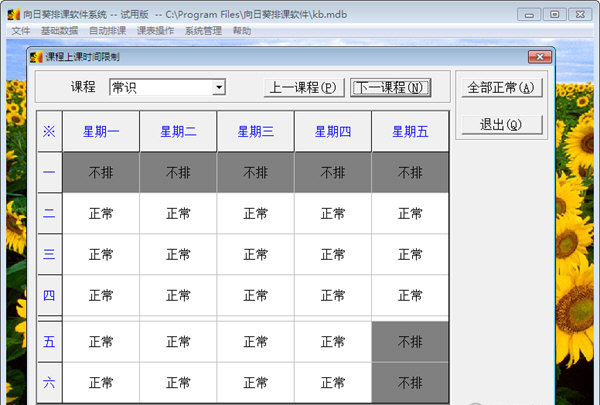The height and width of the screenshot is (405, 600).
Task: Toggle Friday sixth period 不排 cell
Action: [x=410, y=383]
